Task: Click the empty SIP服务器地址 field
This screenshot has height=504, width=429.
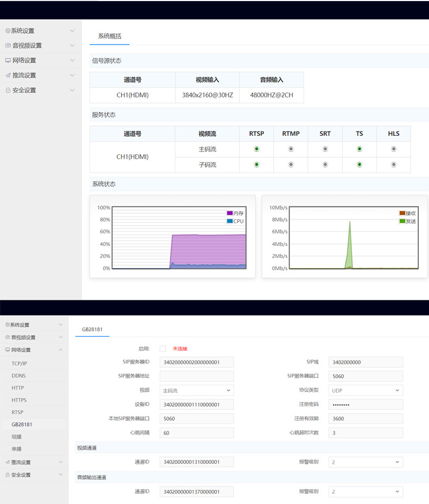Action: [197, 376]
